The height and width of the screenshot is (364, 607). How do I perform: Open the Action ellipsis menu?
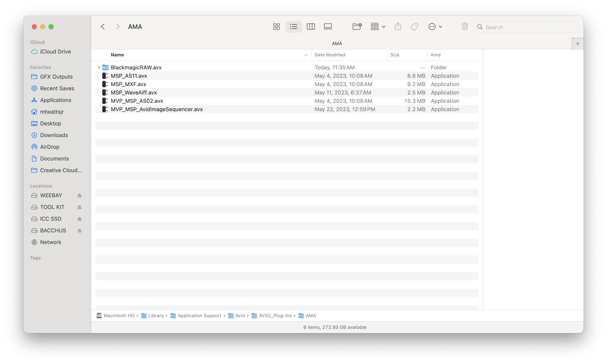coord(435,27)
